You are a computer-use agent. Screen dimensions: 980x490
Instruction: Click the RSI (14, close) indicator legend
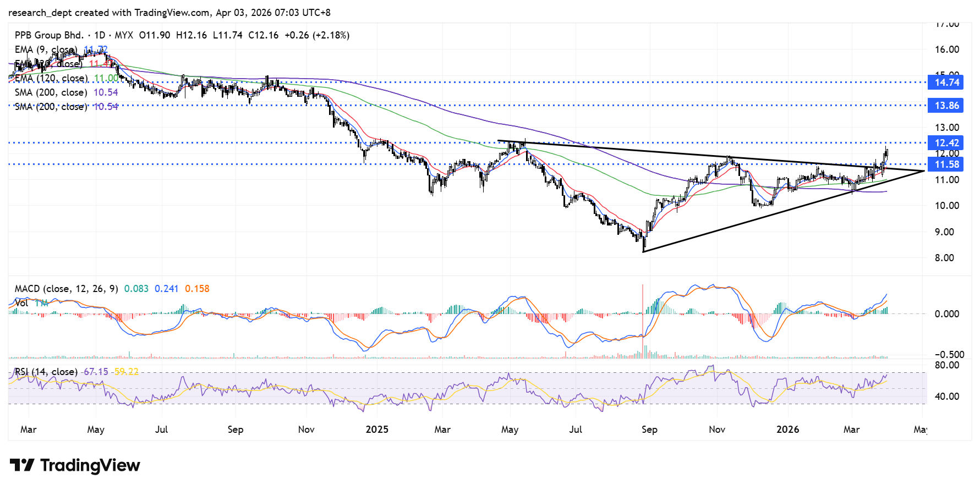[46, 372]
